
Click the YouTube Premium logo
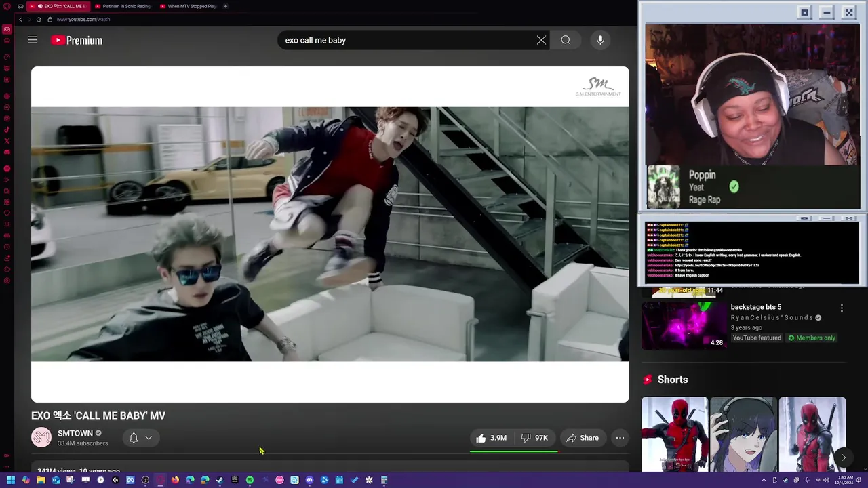[77, 41]
